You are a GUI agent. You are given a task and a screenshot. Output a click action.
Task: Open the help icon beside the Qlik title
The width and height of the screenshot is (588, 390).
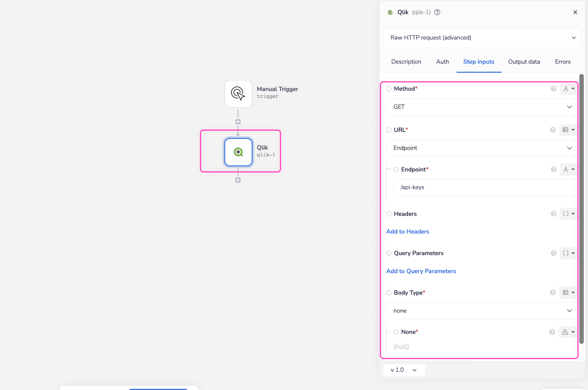coord(437,12)
